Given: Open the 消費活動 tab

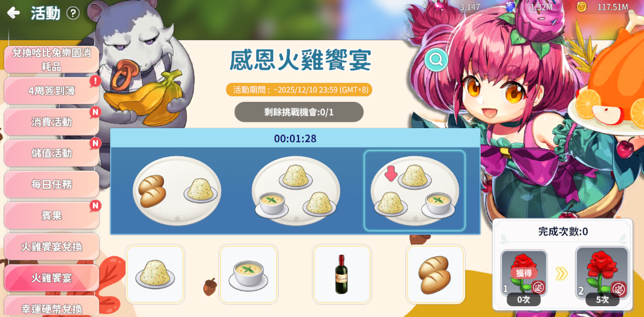Looking at the screenshot, I should 52,122.
